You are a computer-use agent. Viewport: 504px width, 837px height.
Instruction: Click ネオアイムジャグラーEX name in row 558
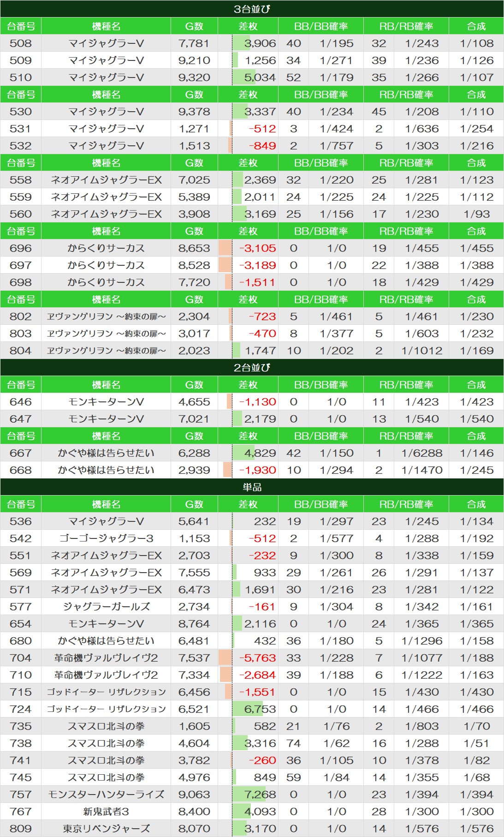[106, 180]
